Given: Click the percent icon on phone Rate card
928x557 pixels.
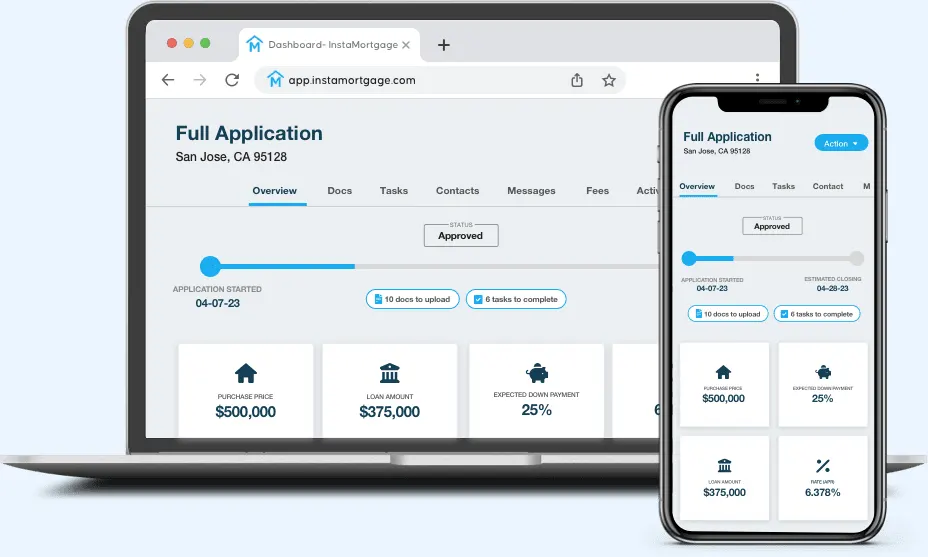Looking at the screenshot, I should click(x=823, y=465).
